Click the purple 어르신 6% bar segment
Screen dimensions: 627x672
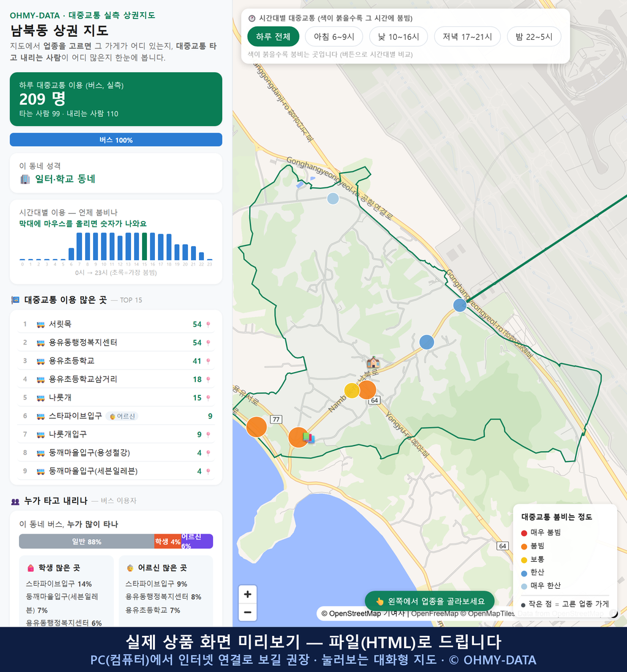[197, 541]
